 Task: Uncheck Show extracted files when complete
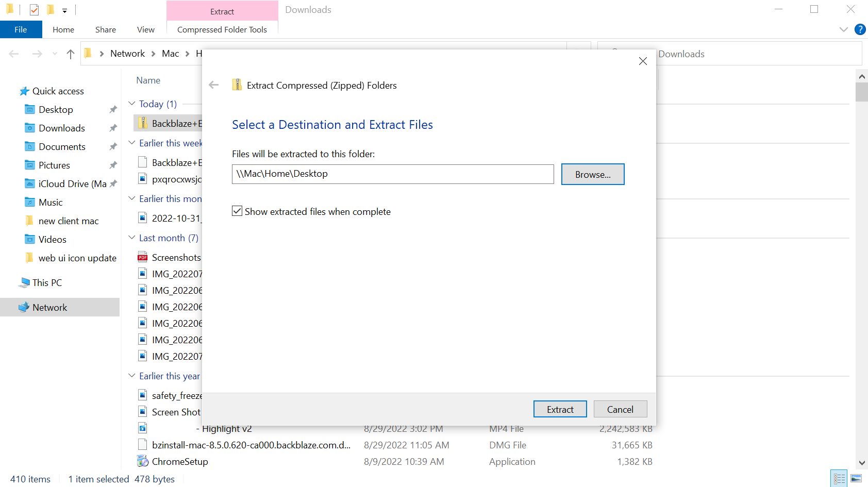[237, 211]
